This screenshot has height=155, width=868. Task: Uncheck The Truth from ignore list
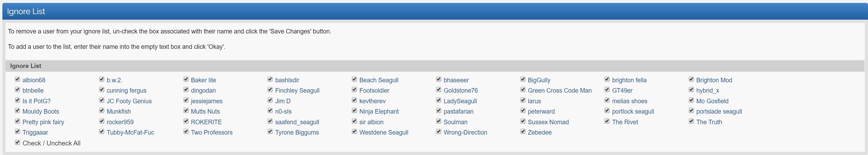pyautogui.click(x=691, y=121)
